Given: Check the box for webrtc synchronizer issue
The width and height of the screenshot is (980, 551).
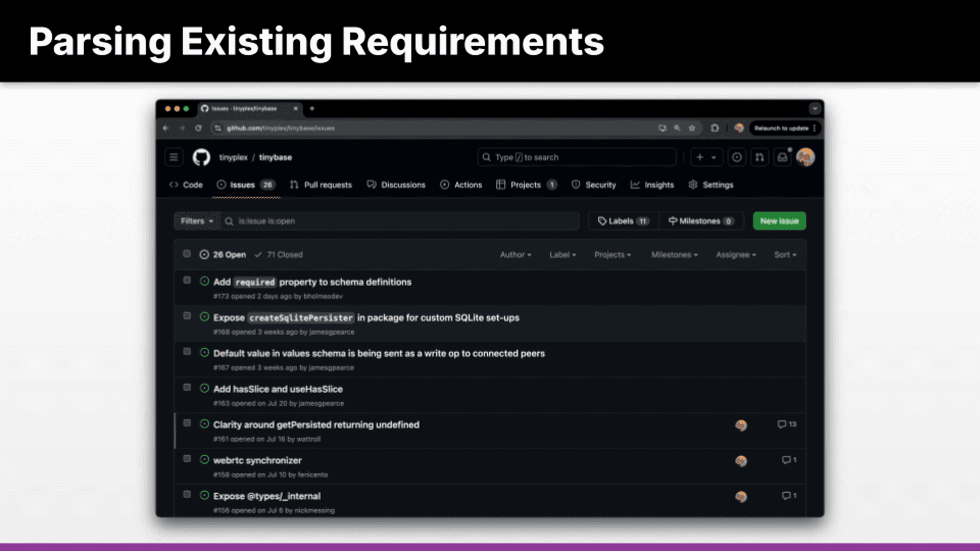Looking at the screenshot, I should tap(187, 459).
